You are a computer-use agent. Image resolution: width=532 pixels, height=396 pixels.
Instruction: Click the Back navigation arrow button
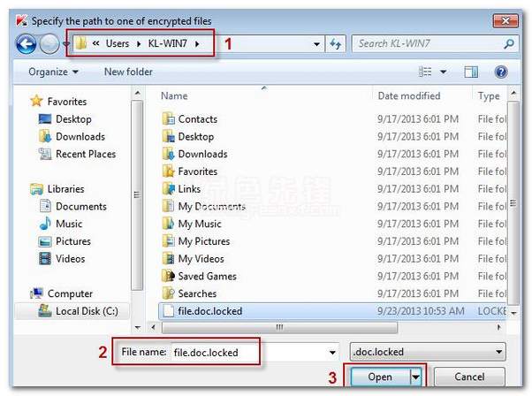tap(26, 43)
